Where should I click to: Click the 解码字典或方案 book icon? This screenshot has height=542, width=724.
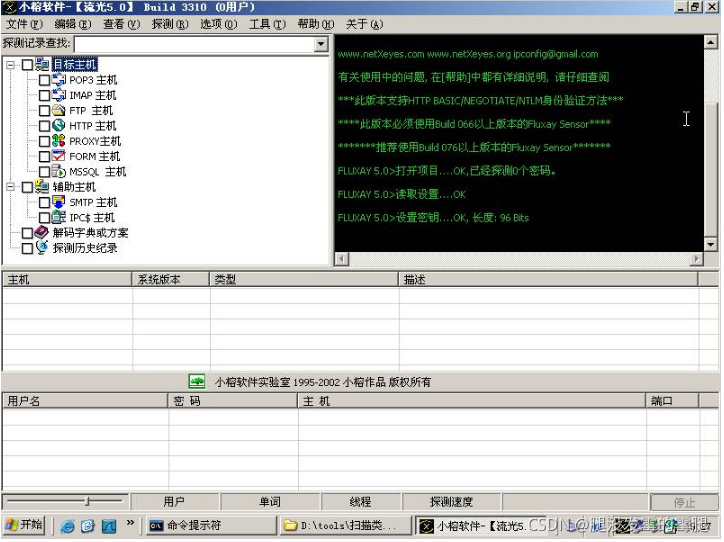tap(42, 232)
